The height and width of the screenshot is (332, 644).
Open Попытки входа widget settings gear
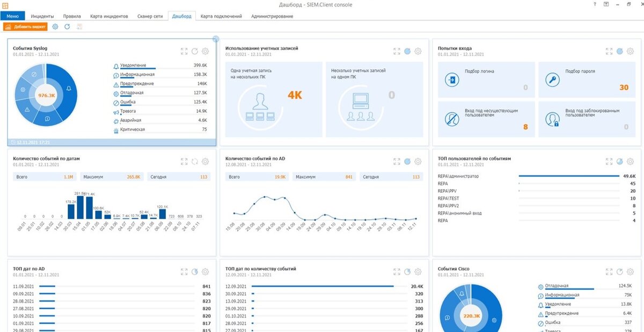pos(631,51)
